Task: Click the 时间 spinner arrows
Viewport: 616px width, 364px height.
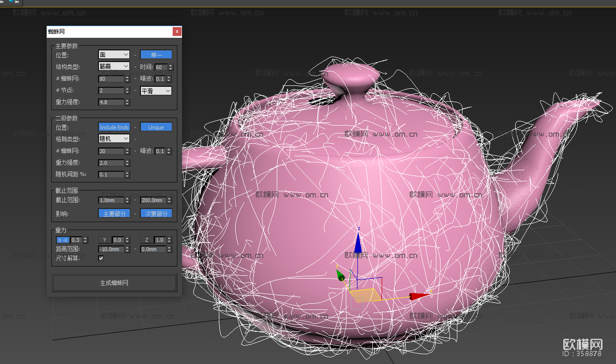Action: tap(170, 67)
